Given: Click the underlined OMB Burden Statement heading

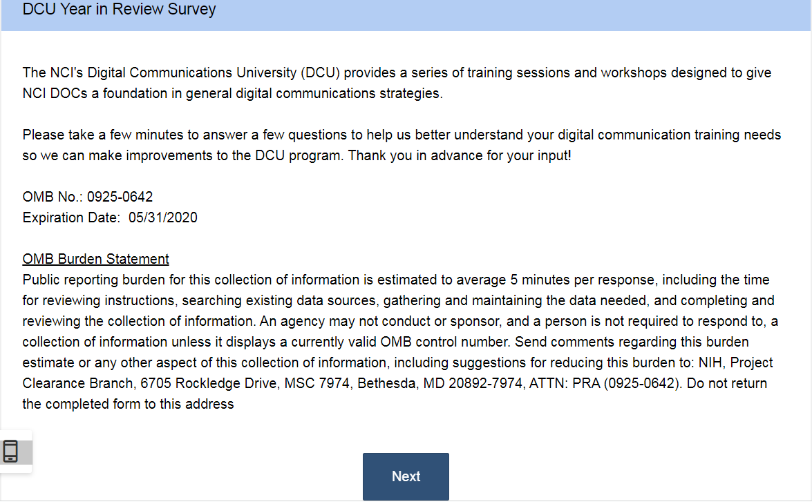Looking at the screenshot, I should (95, 260).
